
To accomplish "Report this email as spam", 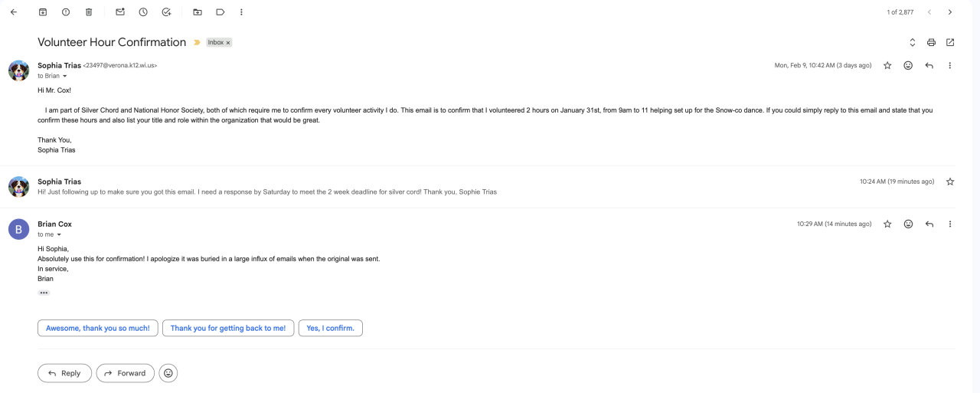I will pos(66,12).
